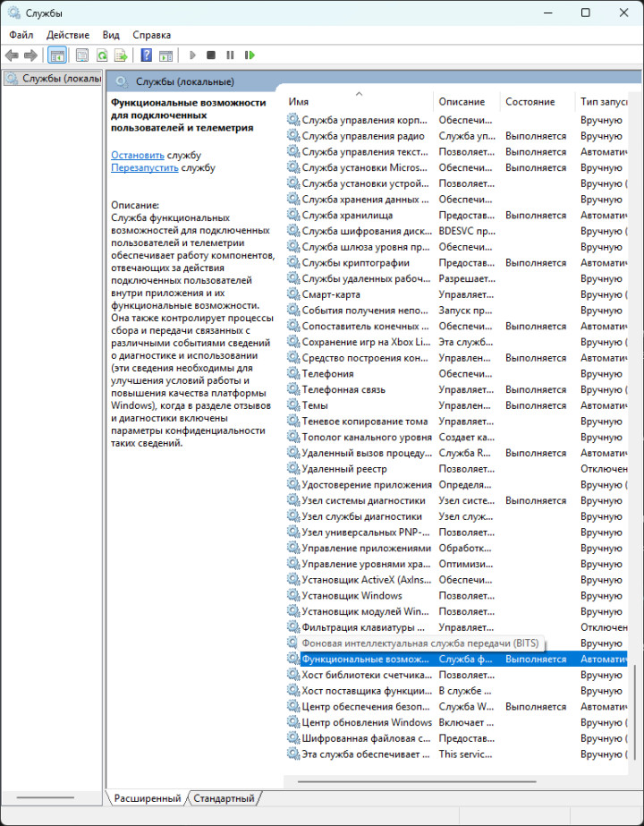Open Help with the blue question mark icon
This screenshot has height=826, width=644.
coord(147,55)
